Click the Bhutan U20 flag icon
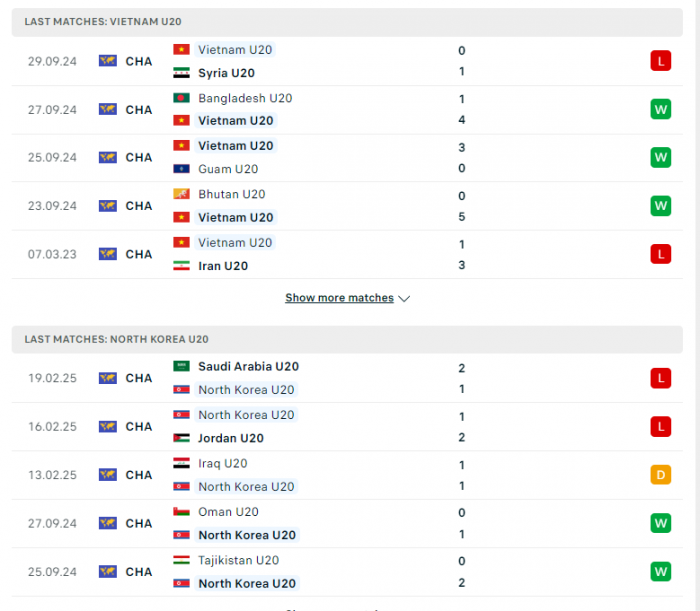The width and height of the screenshot is (700, 611). point(181,194)
